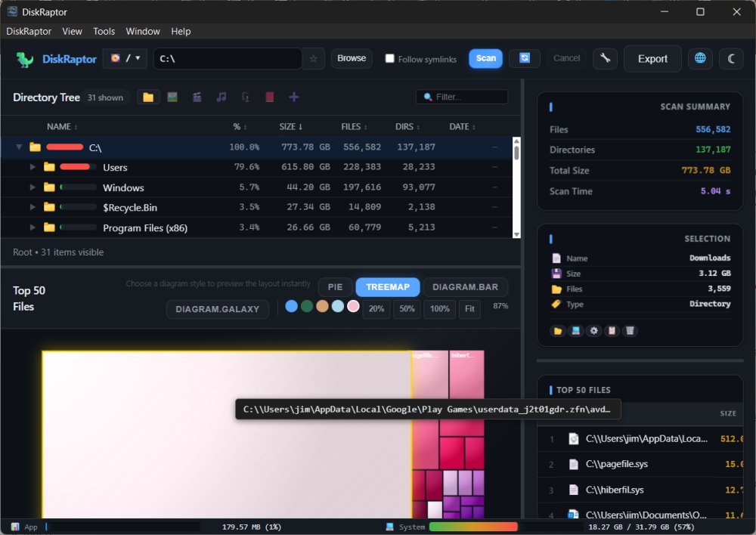Filter tree by red archive book icon
The height and width of the screenshot is (535, 756).
coord(270,97)
